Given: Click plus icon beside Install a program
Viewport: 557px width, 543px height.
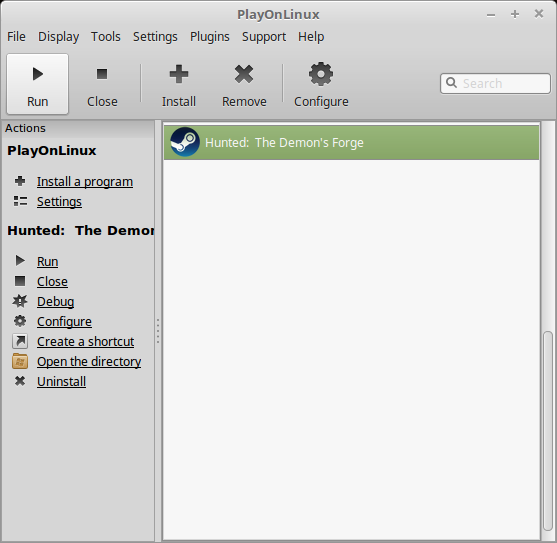Looking at the screenshot, I should (20, 181).
